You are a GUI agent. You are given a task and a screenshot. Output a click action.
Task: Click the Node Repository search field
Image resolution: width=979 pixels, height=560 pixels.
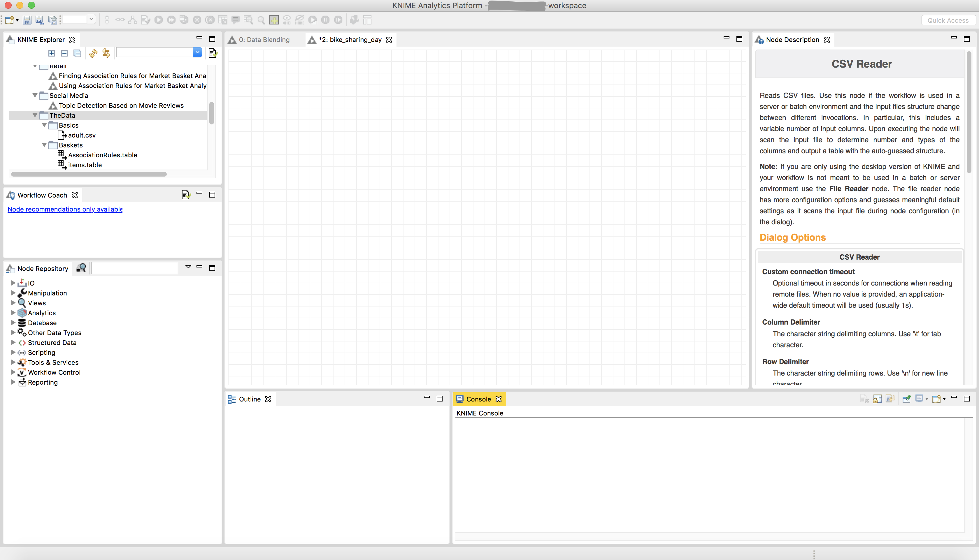click(x=135, y=268)
